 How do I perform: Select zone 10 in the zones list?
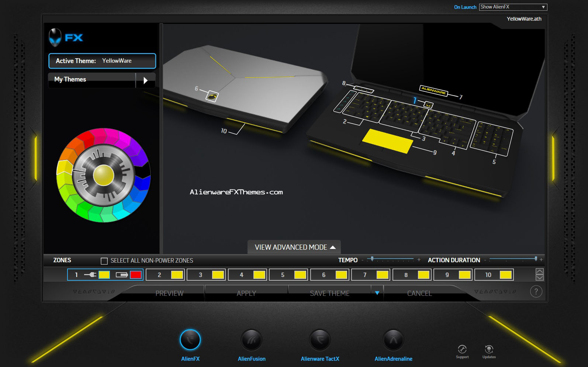(494, 275)
